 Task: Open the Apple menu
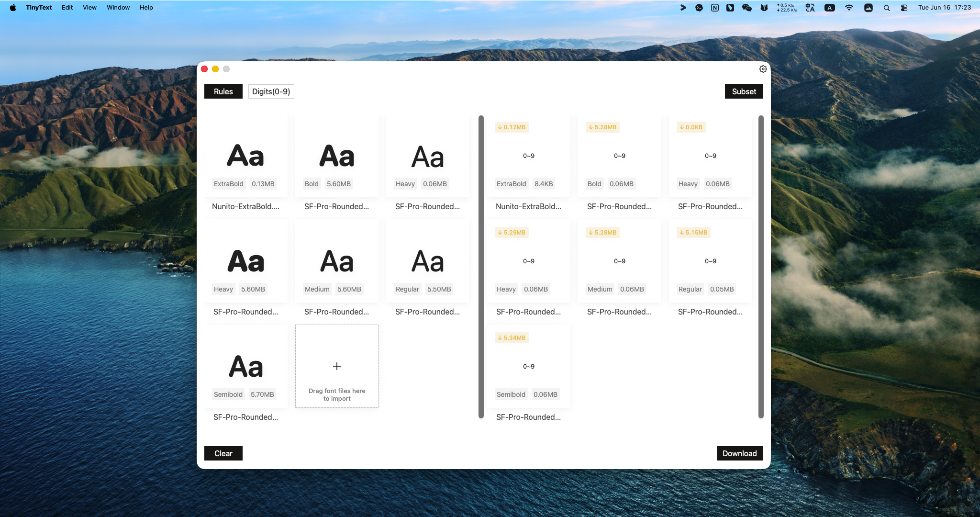pyautogui.click(x=13, y=7)
